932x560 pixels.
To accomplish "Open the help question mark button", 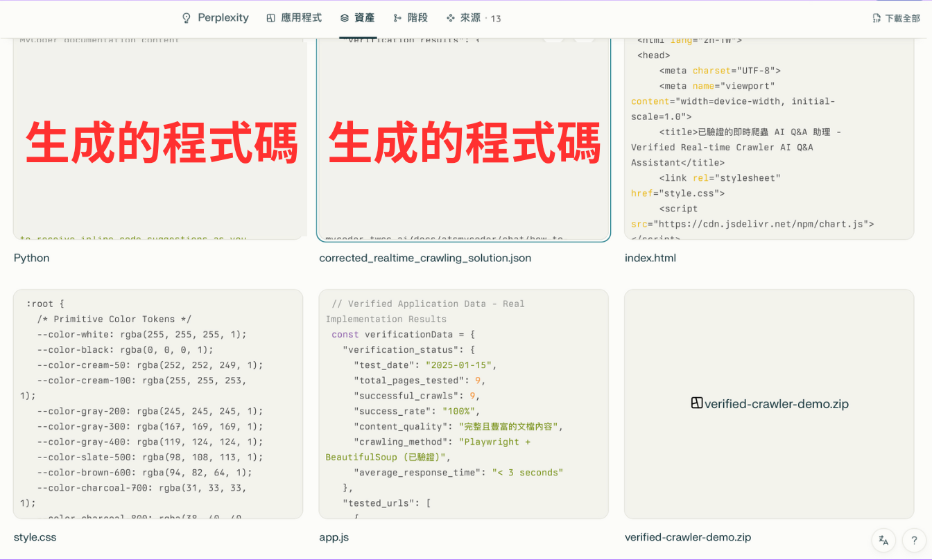I will pyautogui.click(x=914, y=540).
